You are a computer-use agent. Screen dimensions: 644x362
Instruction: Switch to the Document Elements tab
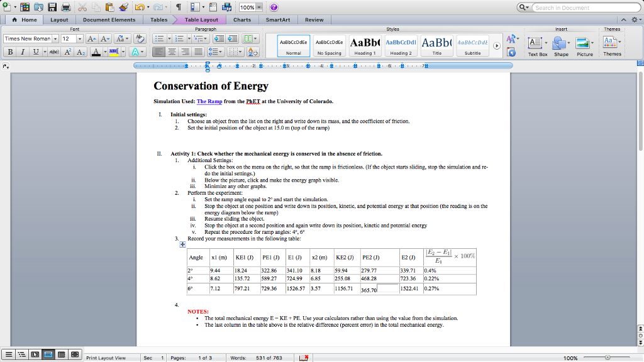[x=109, y=20]
